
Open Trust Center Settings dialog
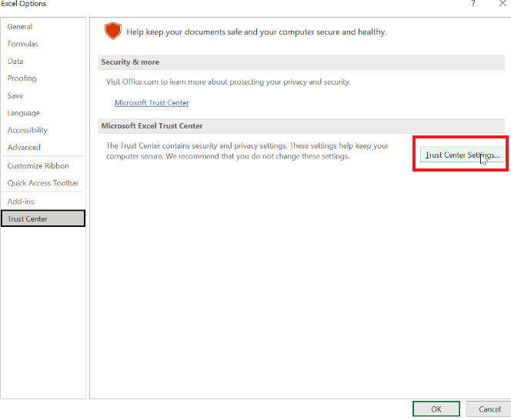(x=462, y=155)
